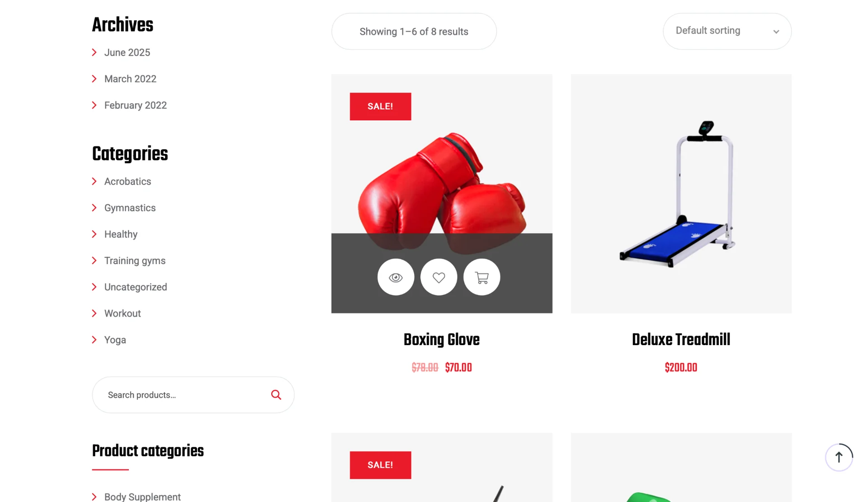Click the quick view eye icon
The image size is (868, 502).
pos(396,277)
